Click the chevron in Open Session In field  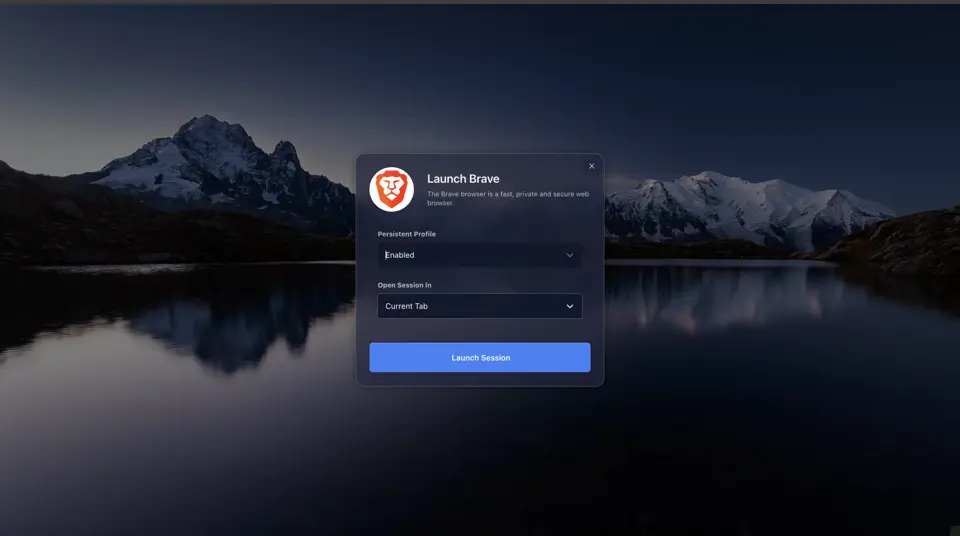point(569,306)
